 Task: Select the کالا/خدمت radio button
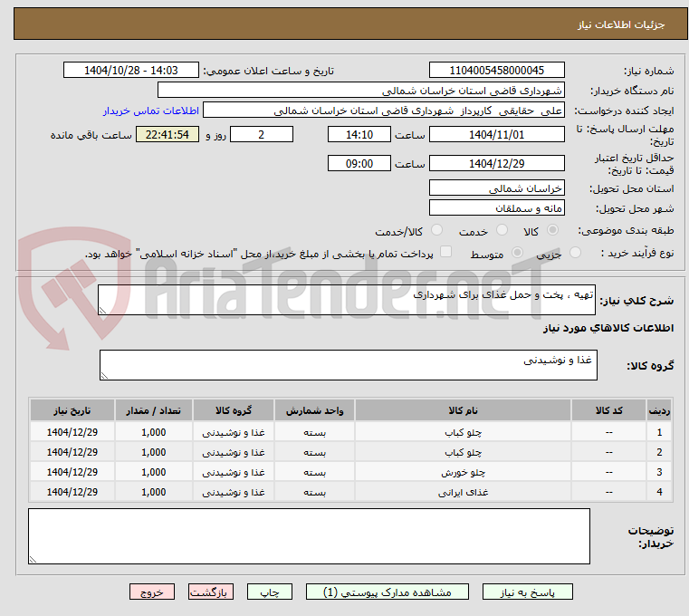click(436, 230)
